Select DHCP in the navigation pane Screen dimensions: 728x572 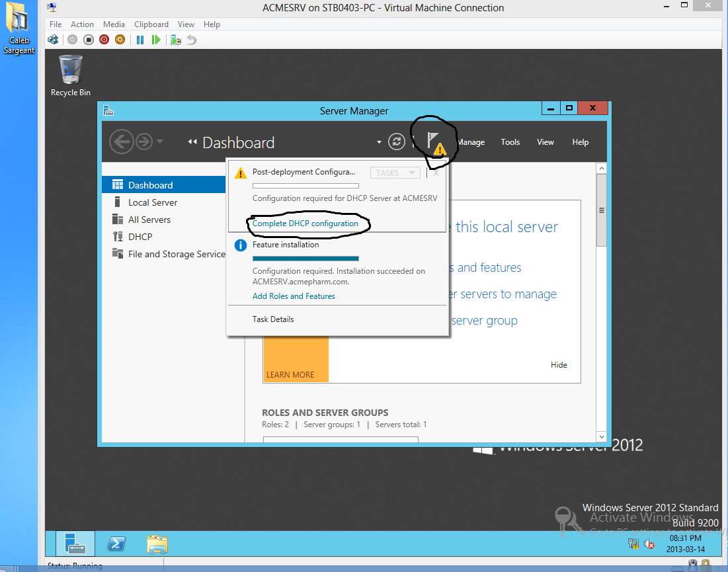(164, 237)
